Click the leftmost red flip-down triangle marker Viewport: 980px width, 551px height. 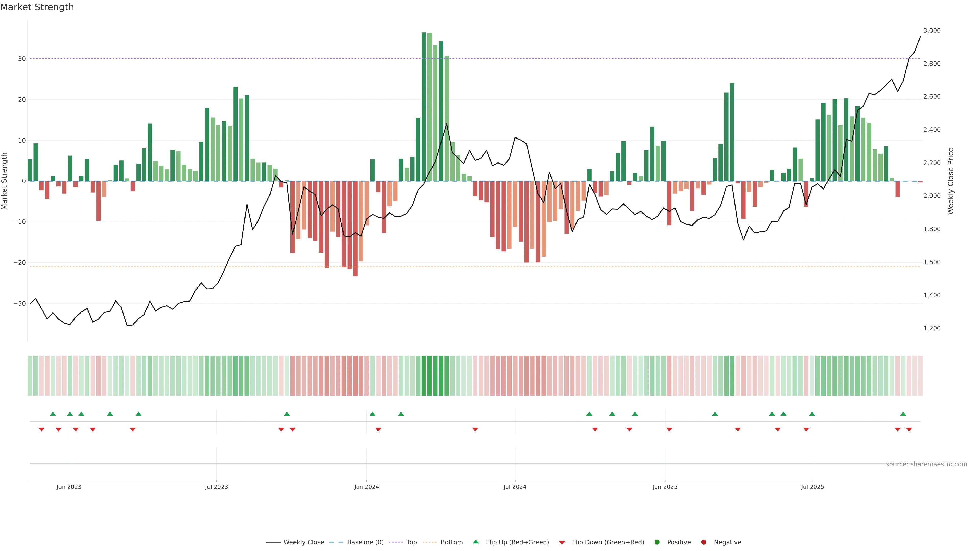pyautogui.click(x=41, y=429)
